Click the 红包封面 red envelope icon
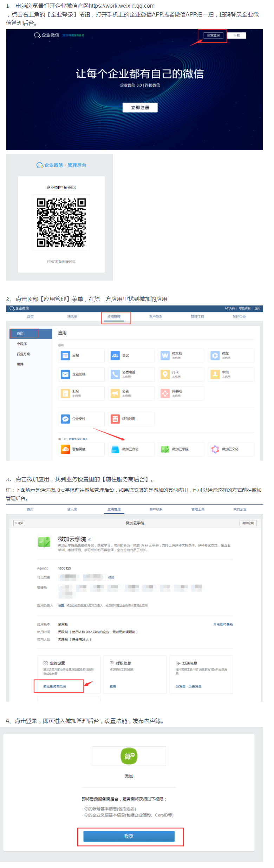The image size is (274, 868). 115,419
